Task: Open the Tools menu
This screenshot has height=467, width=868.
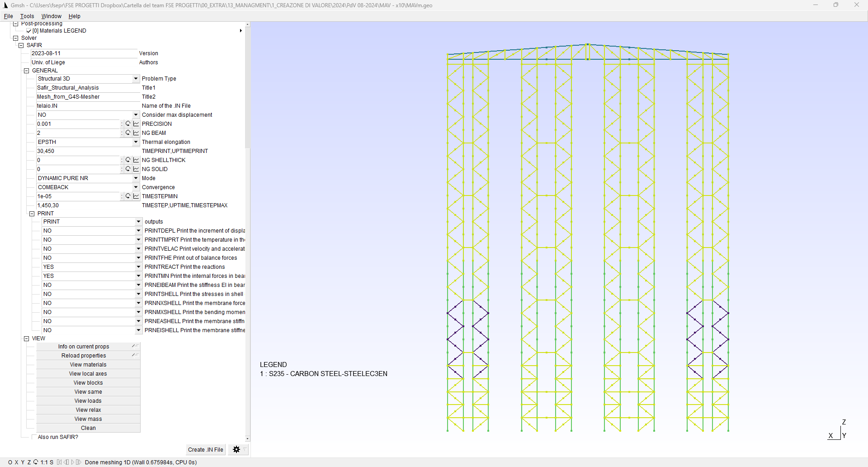Action: pos(27,16)
